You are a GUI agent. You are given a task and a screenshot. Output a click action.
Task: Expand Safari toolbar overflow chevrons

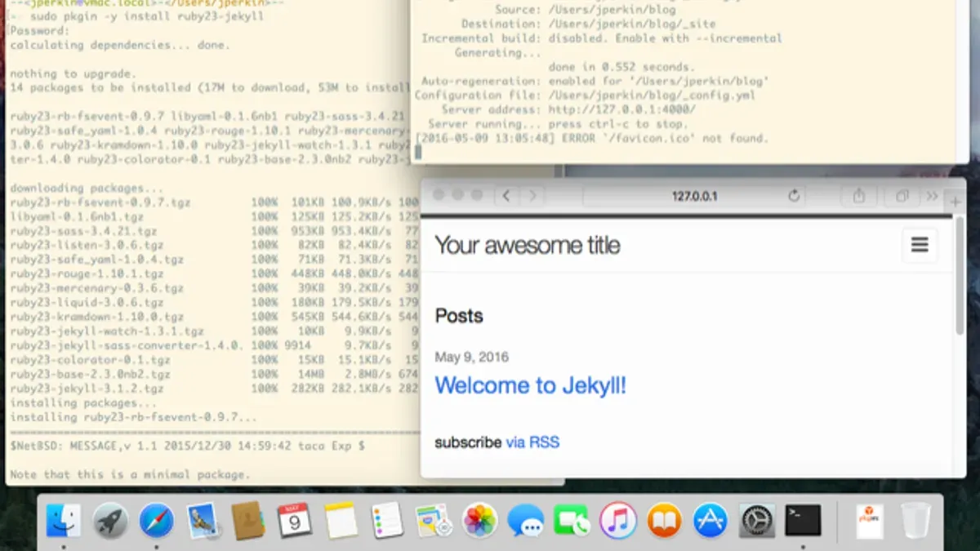(932, 196)
